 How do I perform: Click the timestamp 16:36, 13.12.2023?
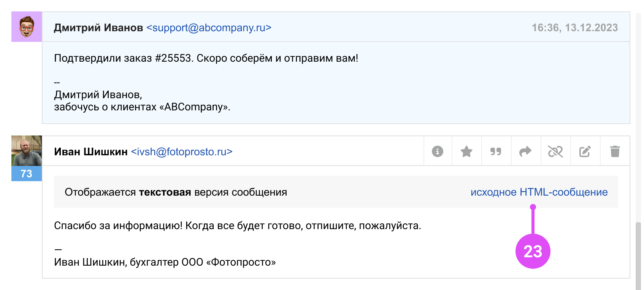(574, 28)
